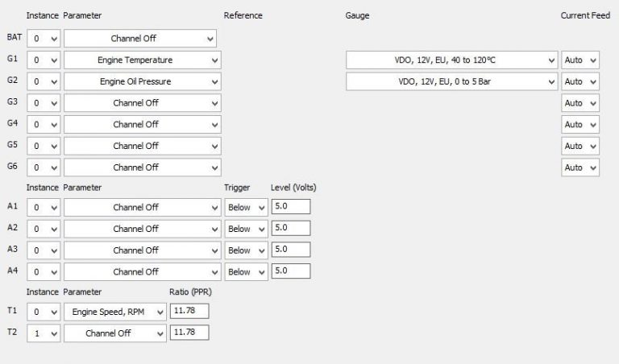The image size is (619, 364).
Task: Open the G2 gauge VDO 0 to 5 Bar dropdown
Action: [x=451, y=81]
